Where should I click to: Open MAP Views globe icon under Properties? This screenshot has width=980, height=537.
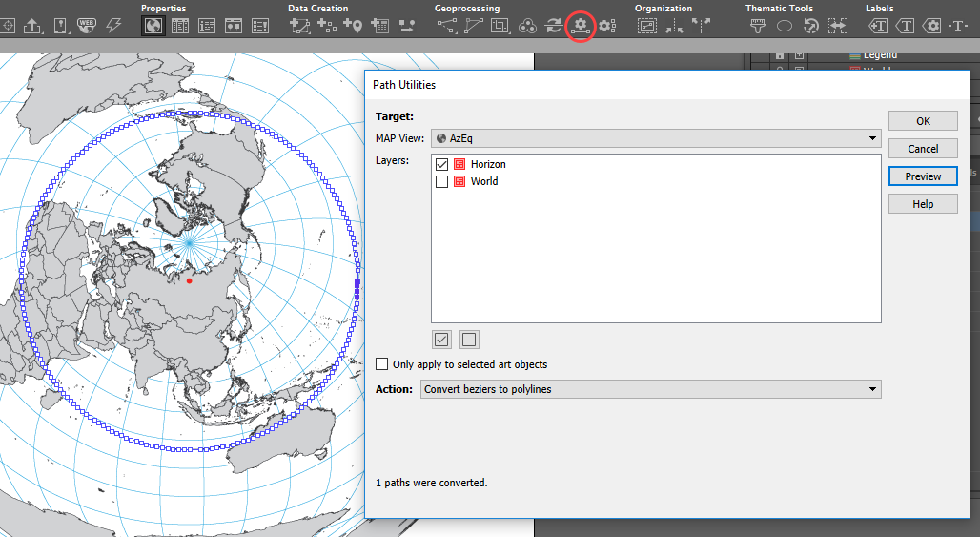coord(153,26)
